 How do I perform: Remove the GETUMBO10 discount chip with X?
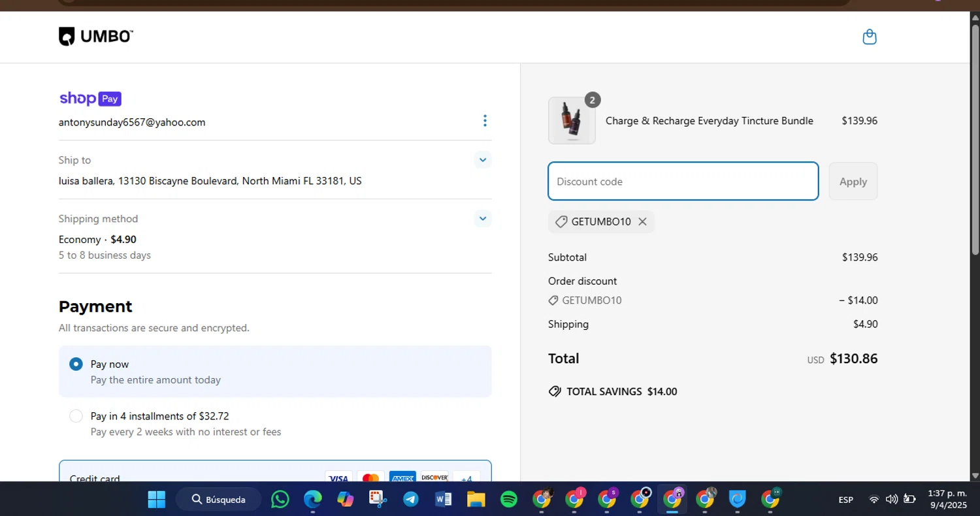642,222
